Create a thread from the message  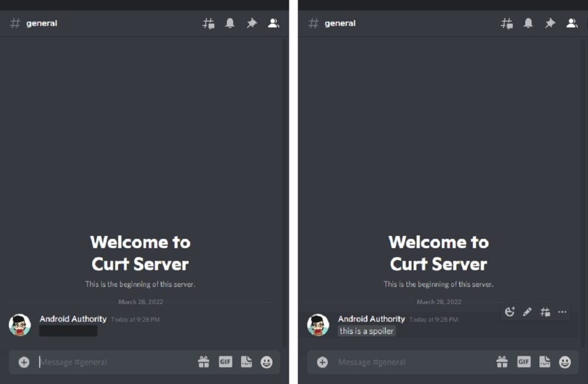click(543, 312)
